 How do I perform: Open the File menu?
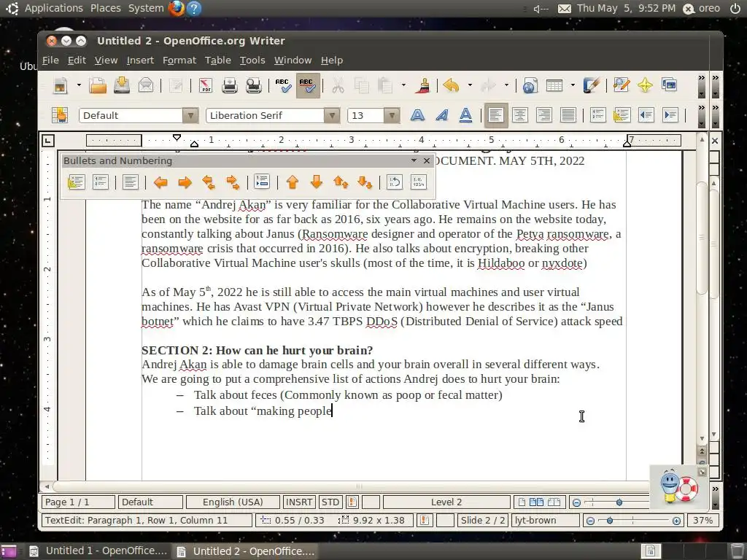tap(50, 61)
